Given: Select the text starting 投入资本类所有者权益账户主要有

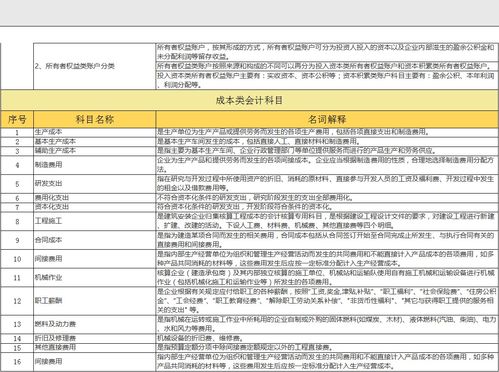Looking at the screenshot, I should pos(326,80).
